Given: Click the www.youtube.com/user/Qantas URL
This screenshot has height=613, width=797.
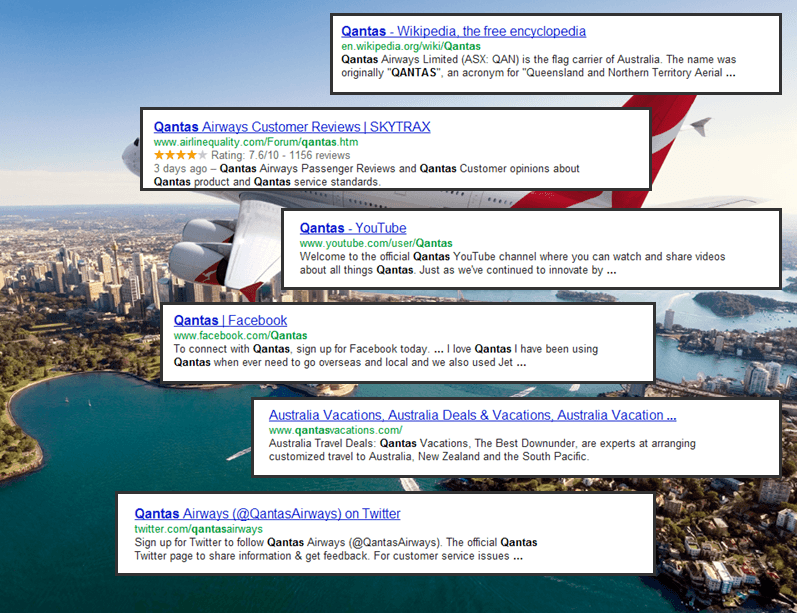Looking at the screenshot, I should [x=376, y=243].
